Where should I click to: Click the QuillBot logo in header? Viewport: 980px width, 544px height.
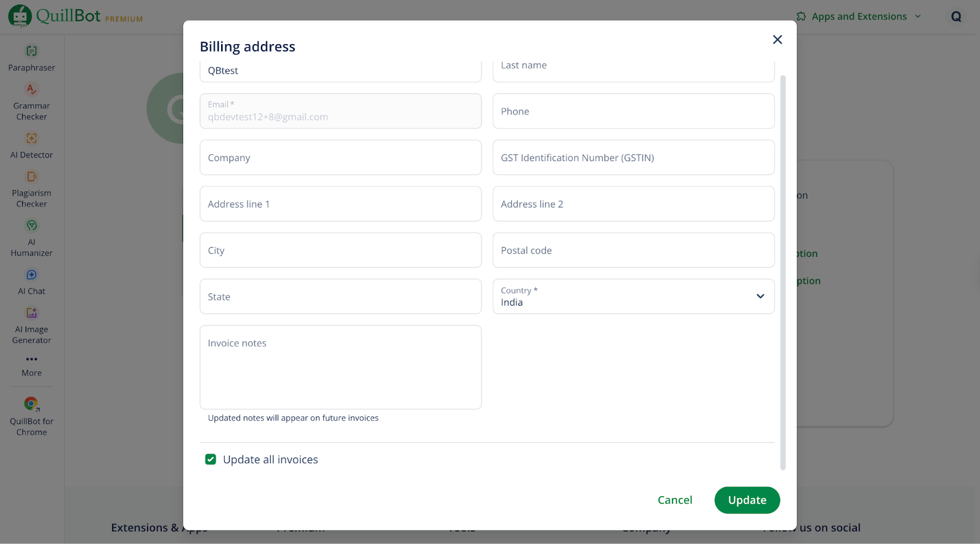[20, 16]
